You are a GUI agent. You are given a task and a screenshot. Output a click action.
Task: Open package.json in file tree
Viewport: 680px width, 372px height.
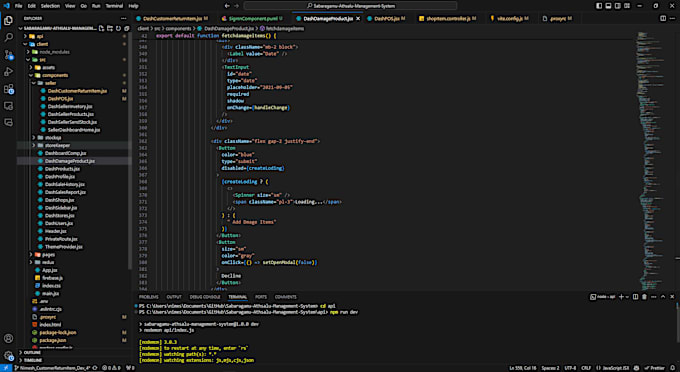(x=74, y=340)
